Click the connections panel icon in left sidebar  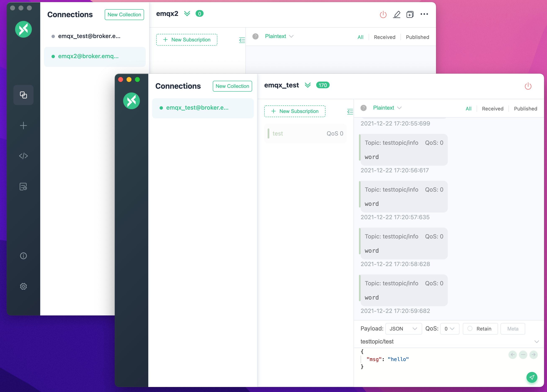[x=23, y=95]
